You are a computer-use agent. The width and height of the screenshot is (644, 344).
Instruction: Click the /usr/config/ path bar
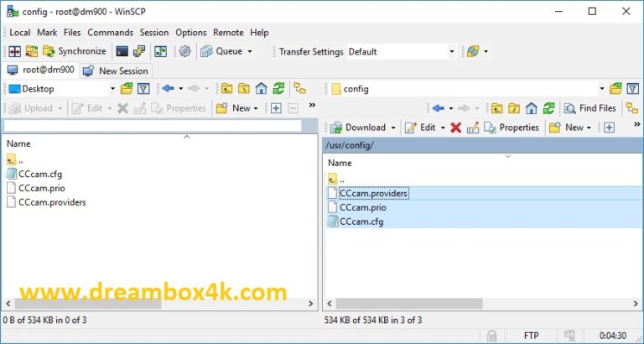coord(483,145)
